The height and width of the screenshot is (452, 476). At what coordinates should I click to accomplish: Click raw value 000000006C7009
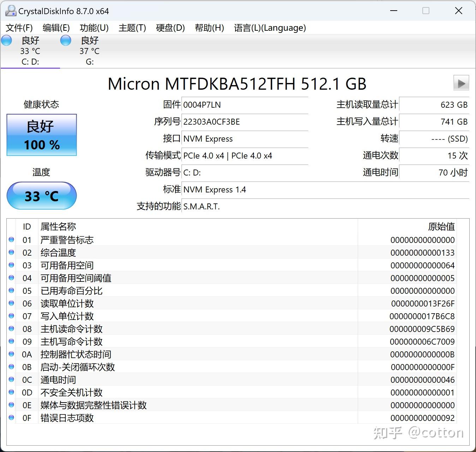pyautogui.click(x=422, y=342)
